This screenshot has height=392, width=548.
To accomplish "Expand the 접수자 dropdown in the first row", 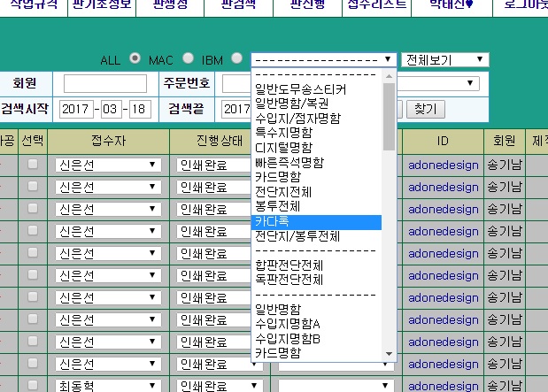I will (107, 165).
